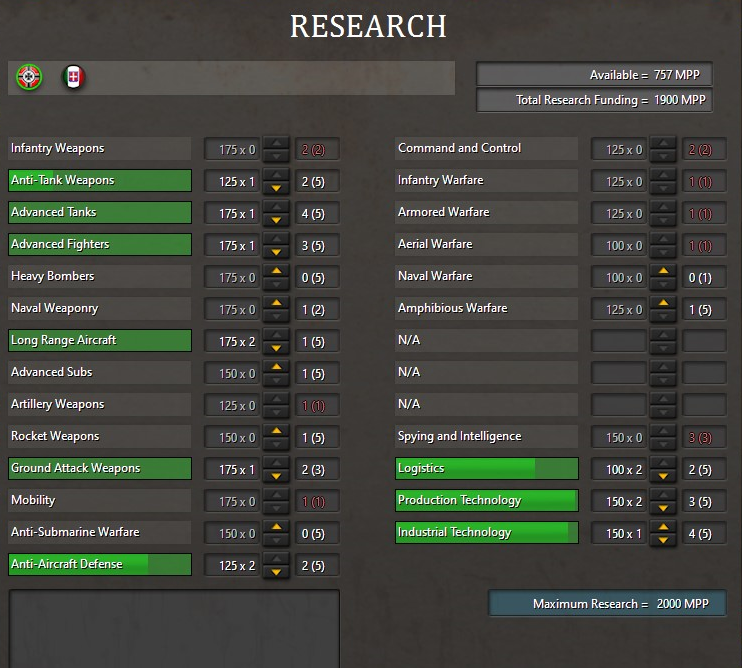This screenshot has height=668, width=742.
Task: Click the Maximum Research 2000 MPP box
Action: tap(607, 603)
